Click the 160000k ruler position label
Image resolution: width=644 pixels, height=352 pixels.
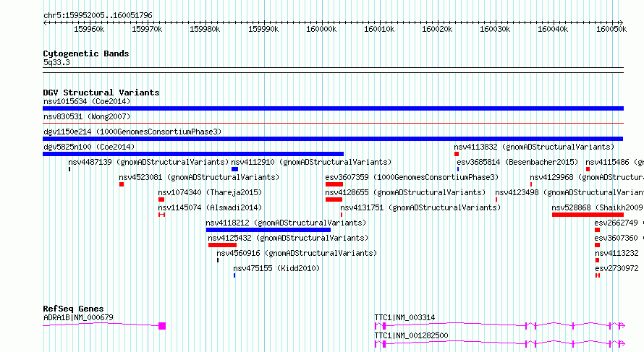[x=321, y=29]
